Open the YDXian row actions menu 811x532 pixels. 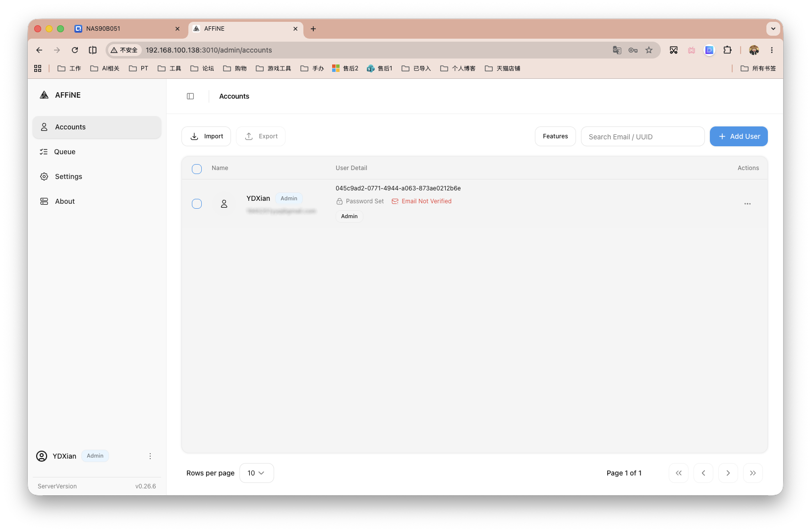748,204
